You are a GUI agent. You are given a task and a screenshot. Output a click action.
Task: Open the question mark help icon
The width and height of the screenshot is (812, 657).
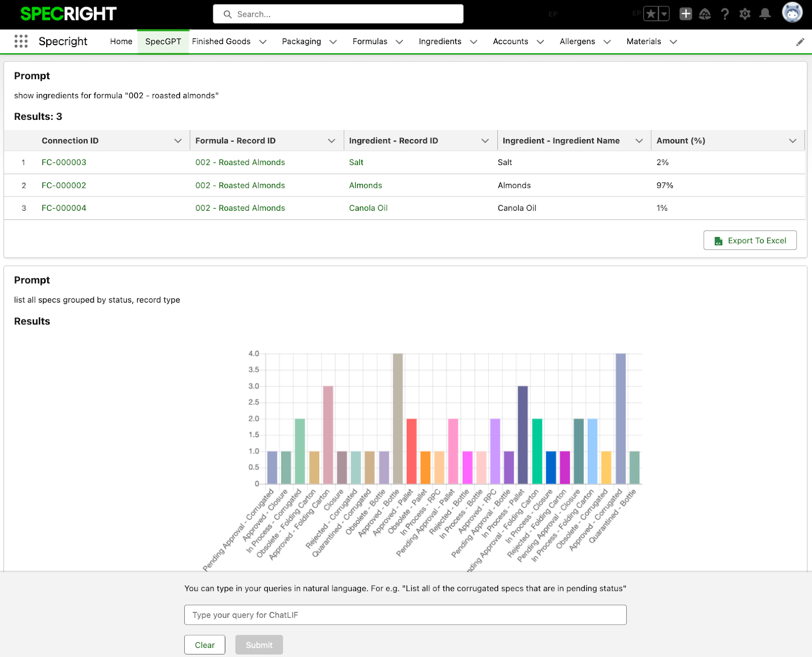point(725,14)
